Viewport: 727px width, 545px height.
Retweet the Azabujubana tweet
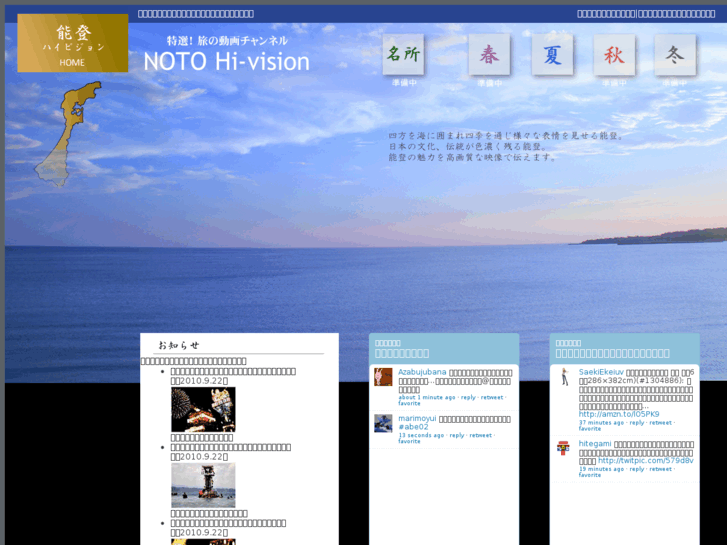click(x=492, y=398)
